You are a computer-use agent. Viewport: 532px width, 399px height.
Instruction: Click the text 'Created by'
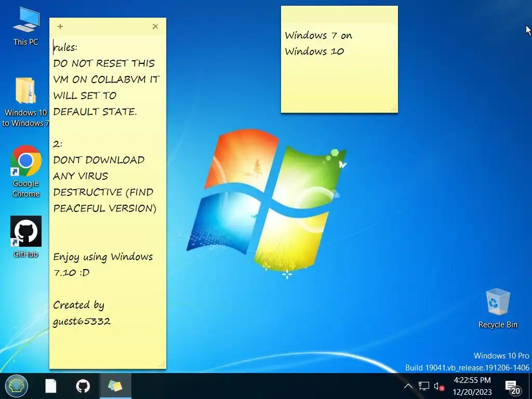click(79, 305)
